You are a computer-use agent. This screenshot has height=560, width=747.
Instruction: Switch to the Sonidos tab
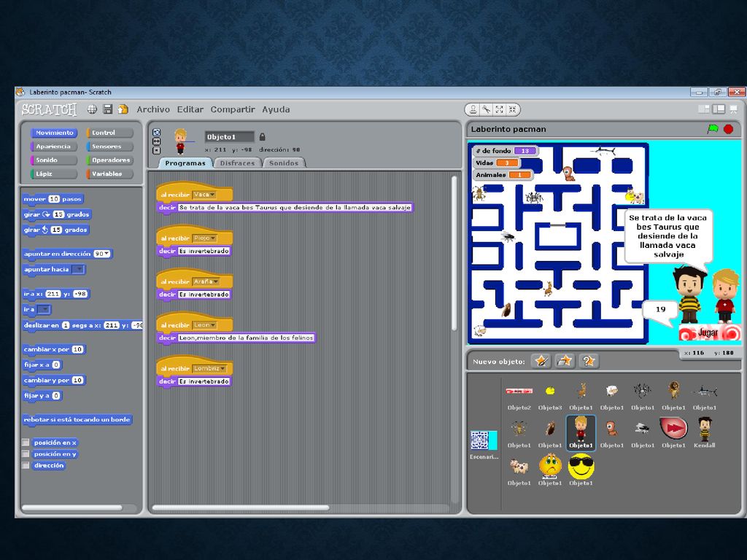coord(284,163)
